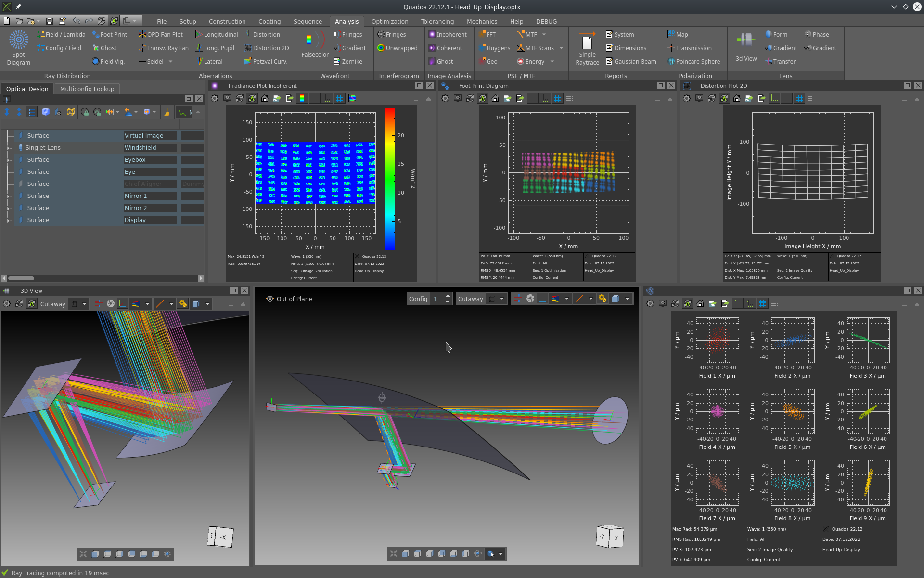Open the MTF Scans dropdown arrow
The width and height of the screenshot is (924, 578).
(x=561, y=48)
